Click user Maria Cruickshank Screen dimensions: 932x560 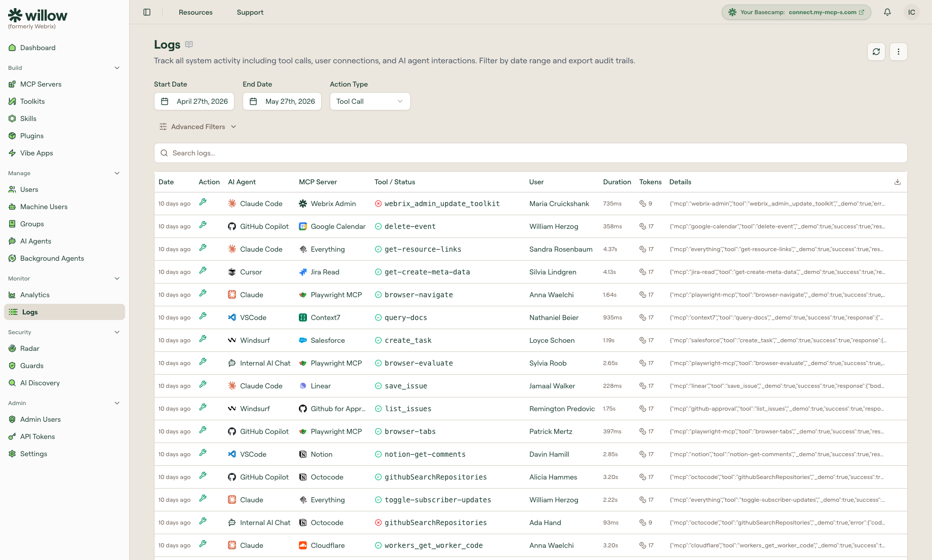click(559, 204)
